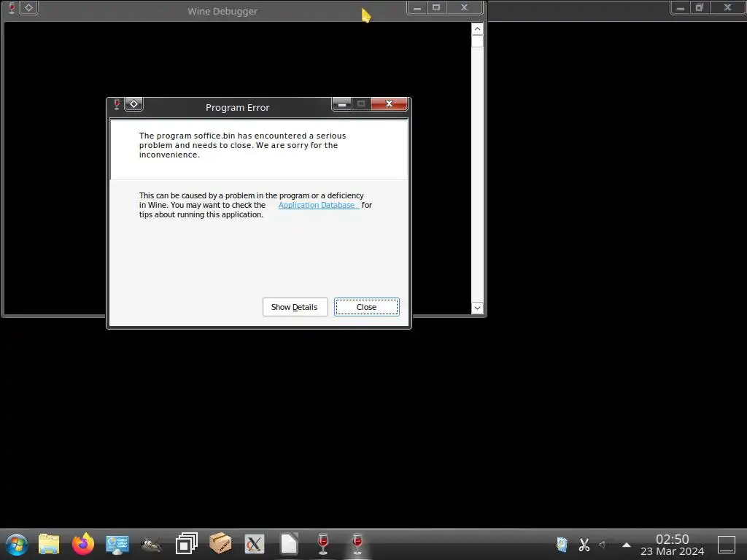Expand hidden system tray icons arrow
The height and width of the screenshot is (560, 747).
tap(627, 545)
